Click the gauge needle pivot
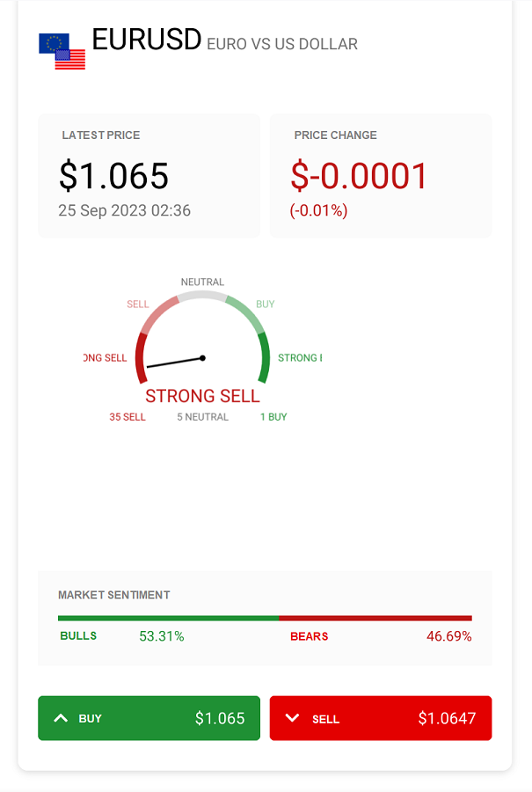The height and width of the screenshot is (792, 532). click(202, 357)
